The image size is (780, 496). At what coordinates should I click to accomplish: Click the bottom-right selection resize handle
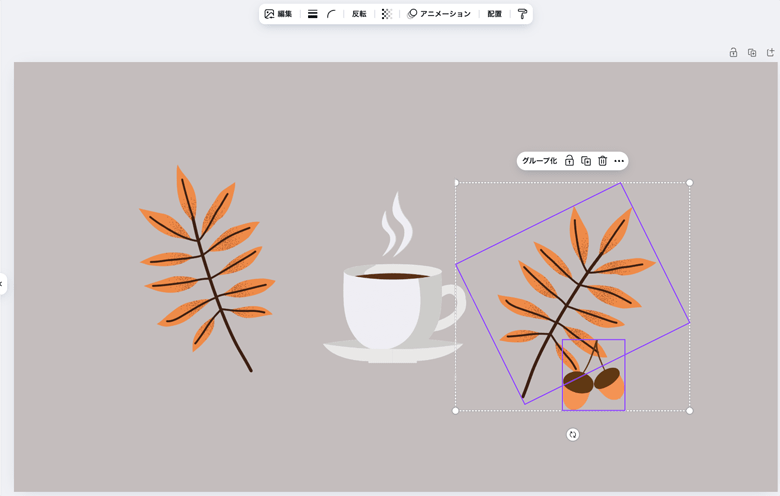click(689, 410)
